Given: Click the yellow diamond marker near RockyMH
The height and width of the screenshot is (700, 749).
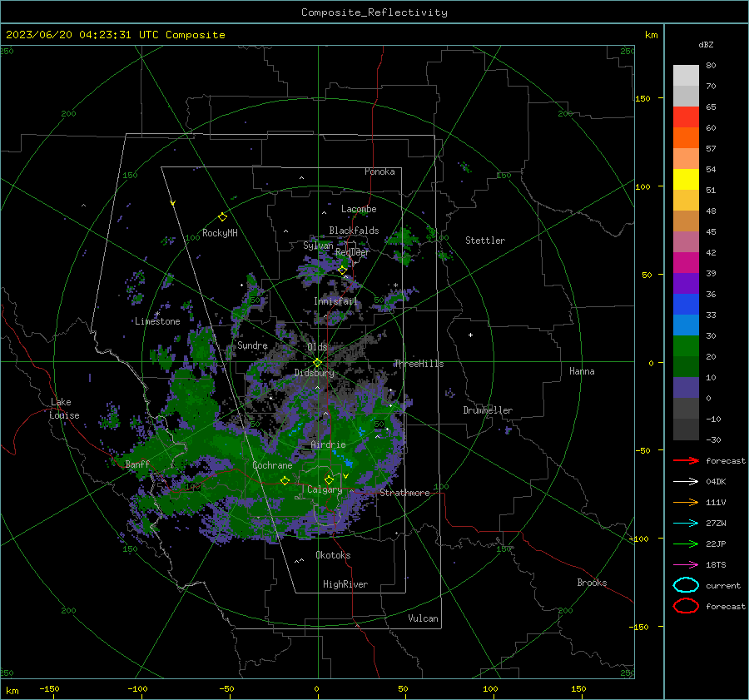Looking at the screenshot, I should tap(222, 217).
